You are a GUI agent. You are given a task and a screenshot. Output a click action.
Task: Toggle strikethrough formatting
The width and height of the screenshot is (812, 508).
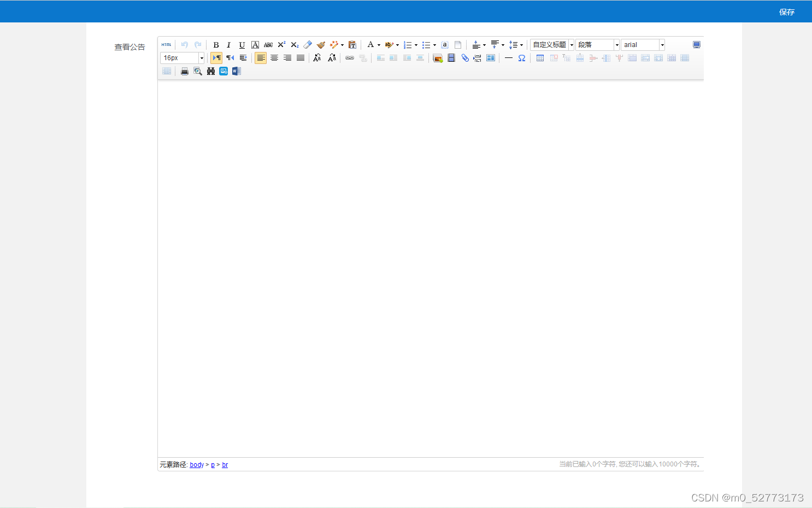[268, 45]
